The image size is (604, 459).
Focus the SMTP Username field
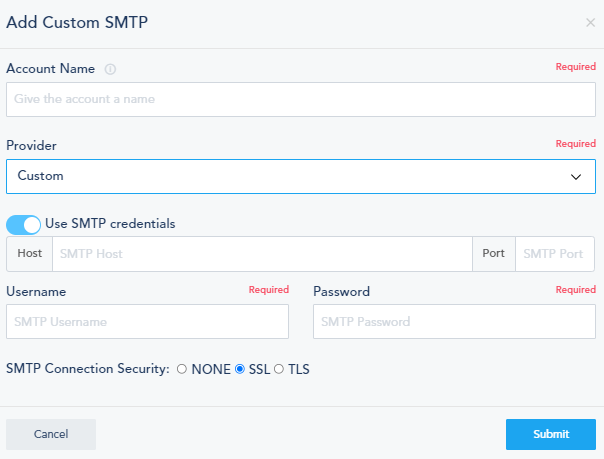point(147,322)
